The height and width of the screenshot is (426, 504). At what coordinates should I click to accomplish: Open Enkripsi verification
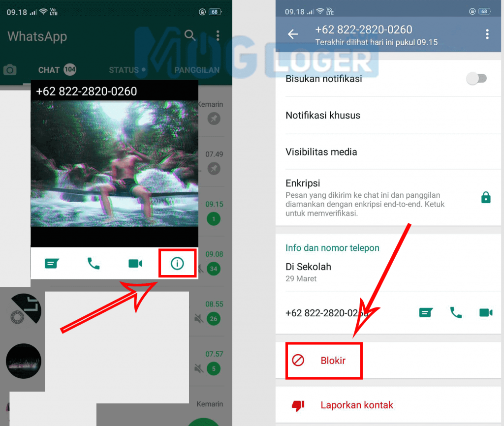click(x=388, y=198)
